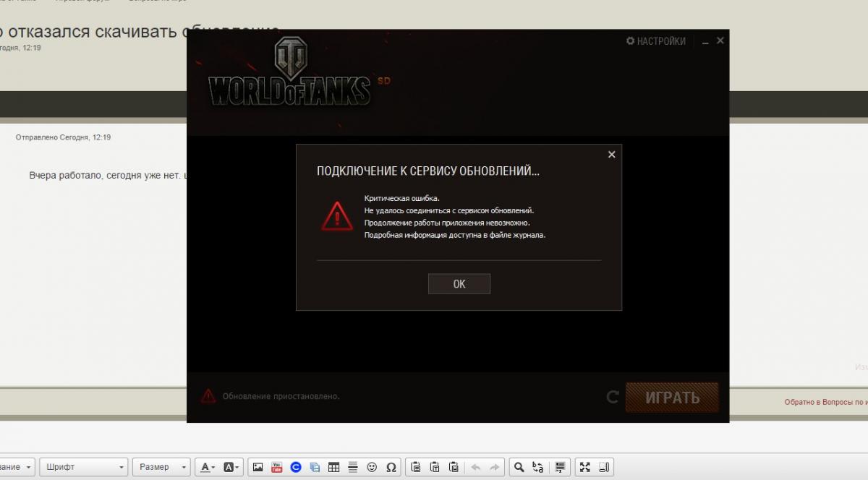Image resolution: width=868 pixels, height=480 pixels.
Task: Click 'Обратно в Вопросы' forum link
Action: [826, 402]
